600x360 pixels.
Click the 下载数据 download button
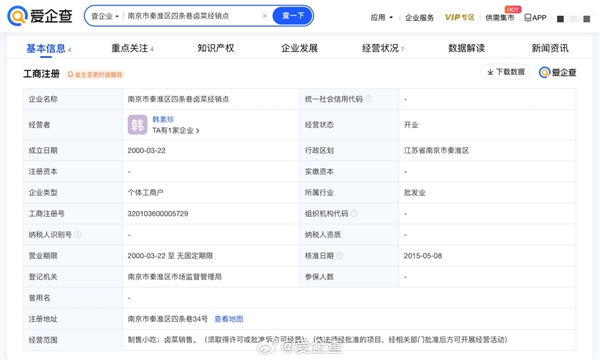pyautogui.click(x=505, y=72)
